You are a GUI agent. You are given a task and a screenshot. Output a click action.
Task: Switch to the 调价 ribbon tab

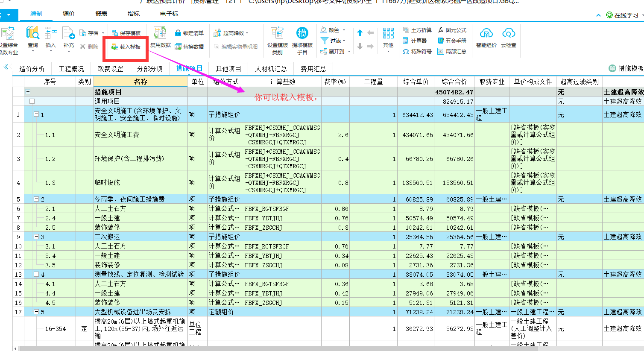[69, 14]
